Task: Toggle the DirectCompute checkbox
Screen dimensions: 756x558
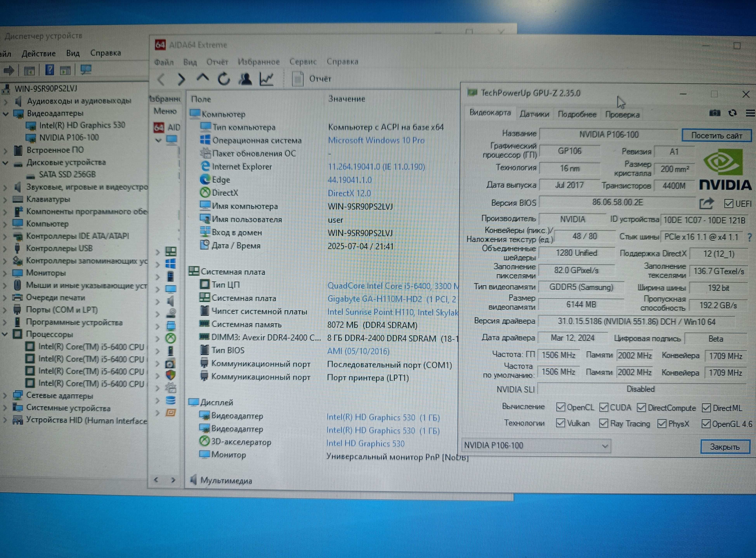Action: tap(641, 408)
